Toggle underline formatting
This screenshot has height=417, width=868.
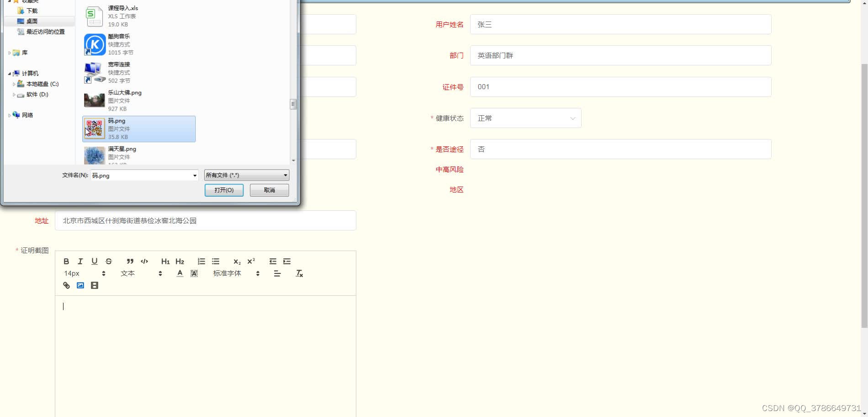95,262
